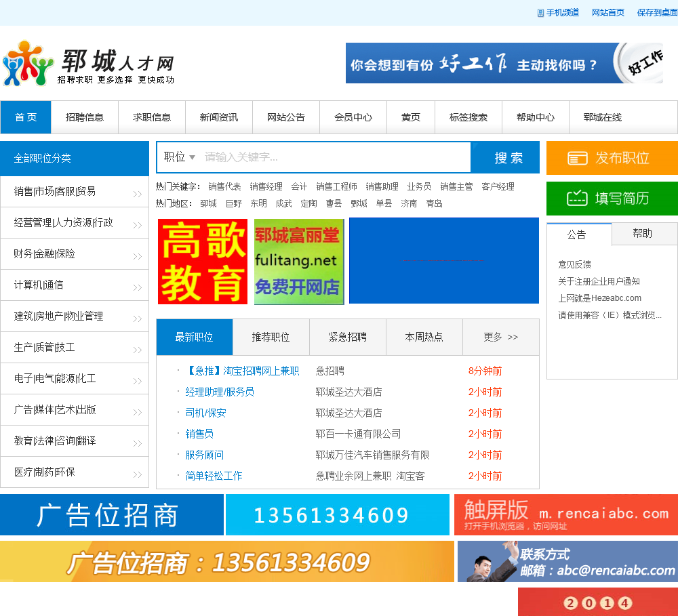
Task: Open the 网站公告 navigation item
Action: pos(286,117)
